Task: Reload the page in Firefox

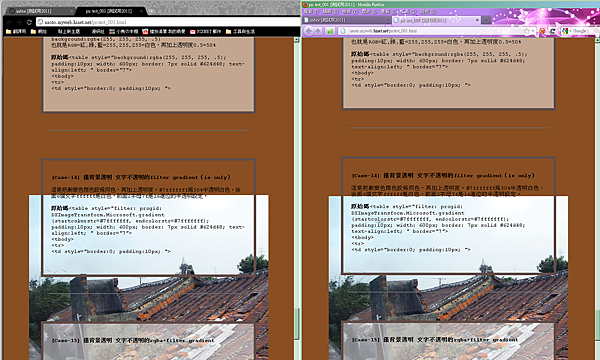Action: coord(553,31)
